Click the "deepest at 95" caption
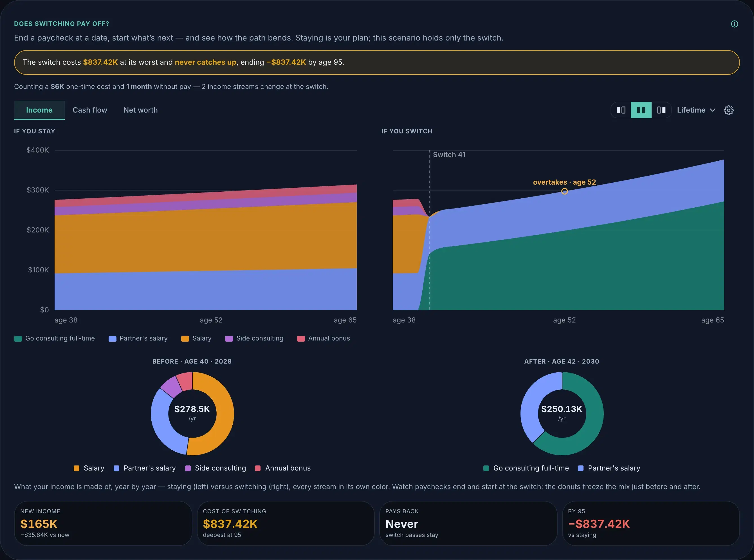This screenshot has height=560, width=754. 222,535
